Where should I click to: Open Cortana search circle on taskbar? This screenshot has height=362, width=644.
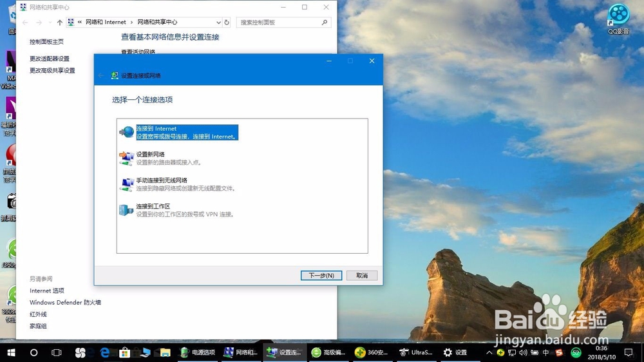coord(33,352)
